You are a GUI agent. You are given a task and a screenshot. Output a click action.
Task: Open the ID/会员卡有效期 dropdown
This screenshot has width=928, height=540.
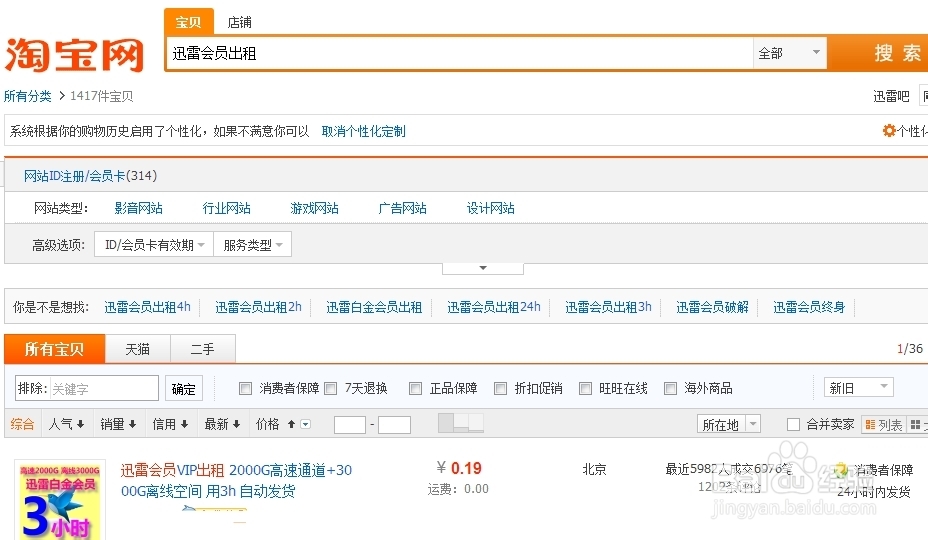[x=154, y=245]
